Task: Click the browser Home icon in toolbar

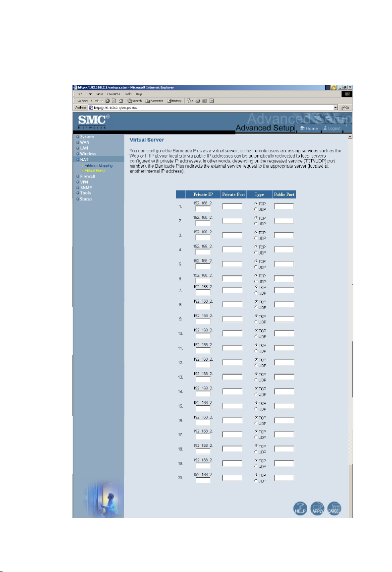Action: coord(120,101)
